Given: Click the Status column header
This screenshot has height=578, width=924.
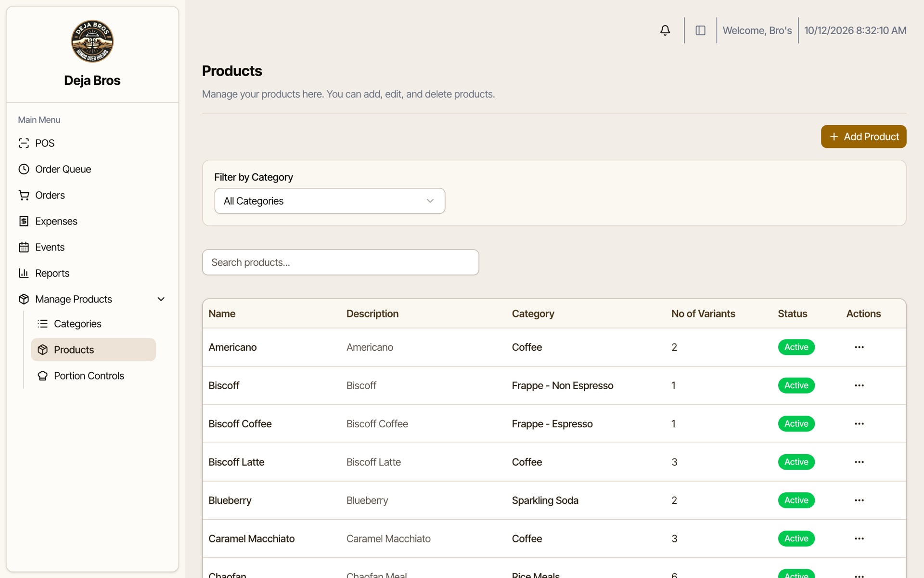Looking at the screenshot, I should click(x=793, y=314).
